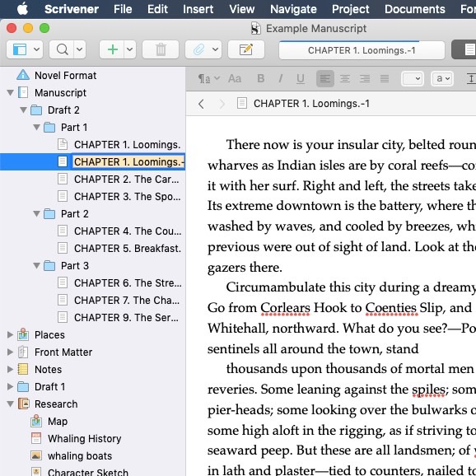Click the Front Matter icon
Screen dimensions: 476x476
[x=23, y=352]
